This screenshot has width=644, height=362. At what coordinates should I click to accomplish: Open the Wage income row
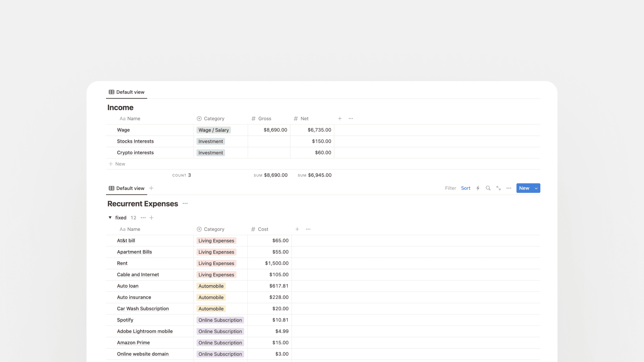pos(123,130)
